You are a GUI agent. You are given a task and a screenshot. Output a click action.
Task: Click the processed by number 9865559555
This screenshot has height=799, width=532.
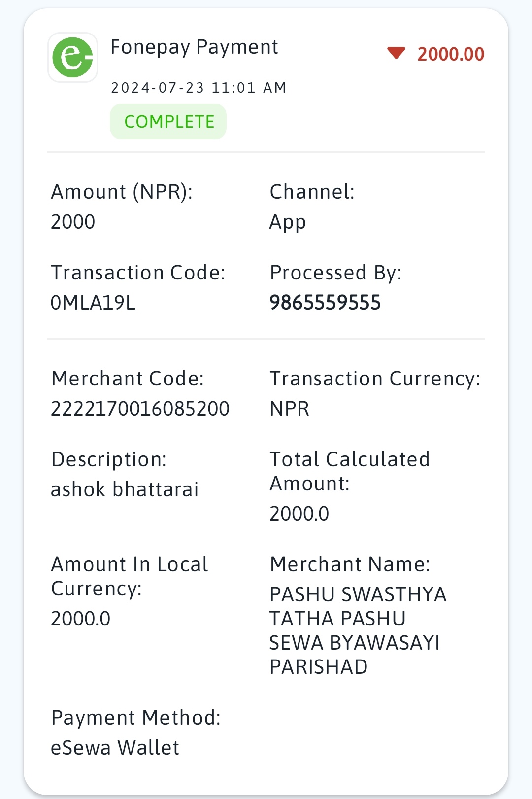[325, 303]
